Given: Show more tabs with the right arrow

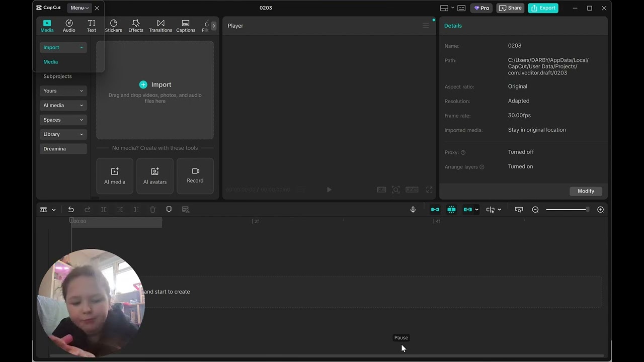Looking at the screenshot, I should (214, 26).
